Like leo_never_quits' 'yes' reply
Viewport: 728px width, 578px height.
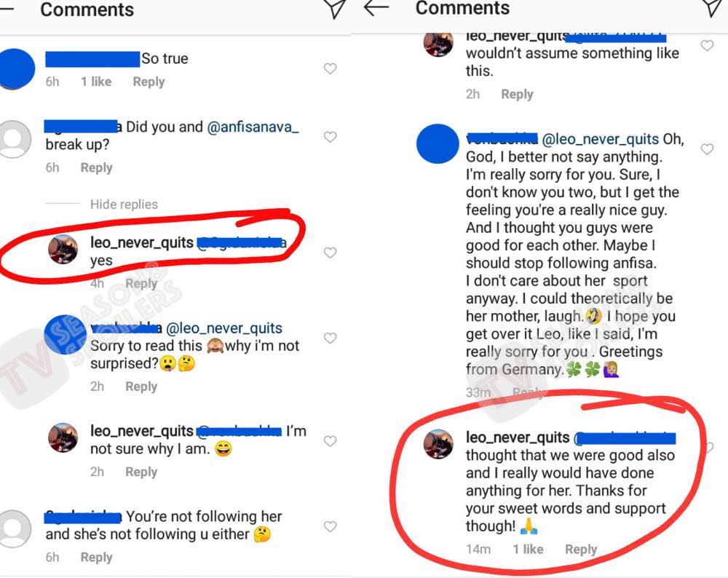point(330,253)
